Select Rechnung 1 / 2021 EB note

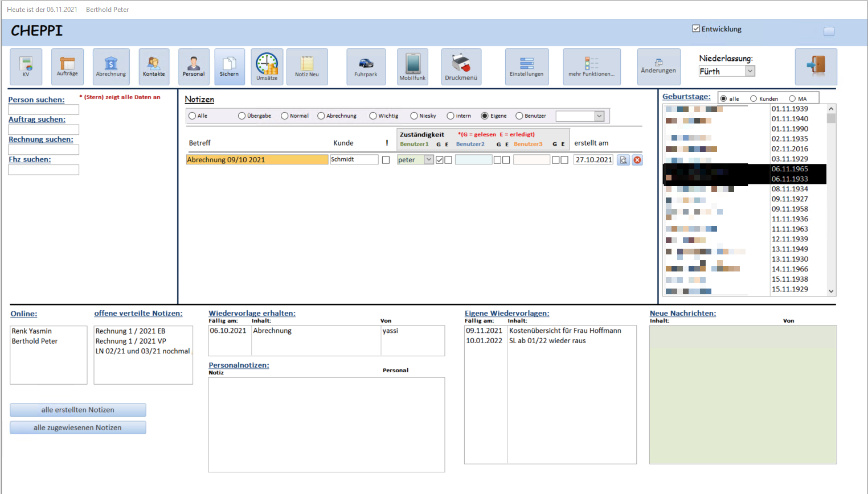tap(130, 331)
